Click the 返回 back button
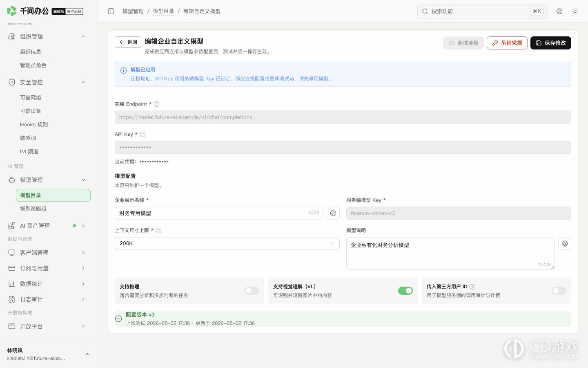Screen dimensions: 588x368 click(128, 42)
